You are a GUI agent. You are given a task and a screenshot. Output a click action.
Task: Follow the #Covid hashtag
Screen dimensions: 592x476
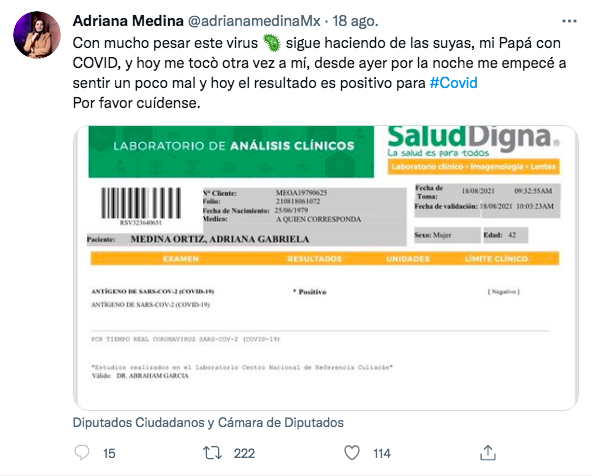(453, 83)
